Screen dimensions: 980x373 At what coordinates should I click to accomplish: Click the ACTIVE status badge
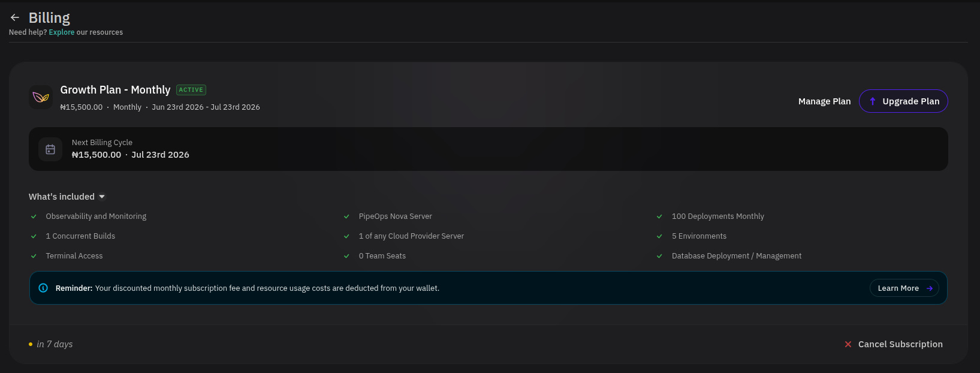click(x=191, y=90)
